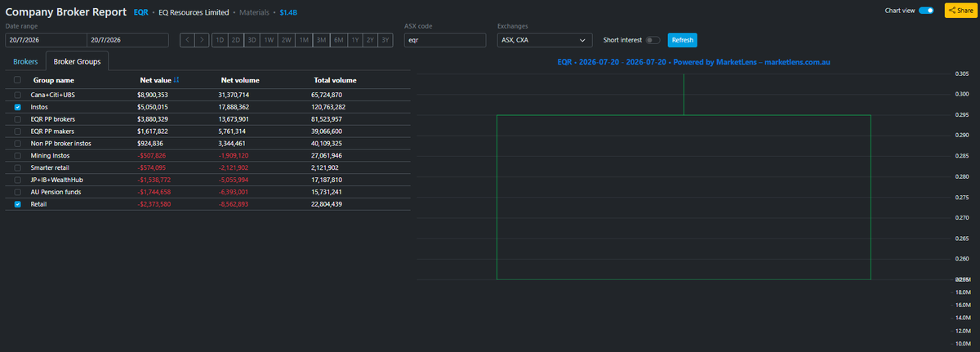Switch to the Broker Groups tab
This screenshot has width=980, height=352.
pos(77,61)
